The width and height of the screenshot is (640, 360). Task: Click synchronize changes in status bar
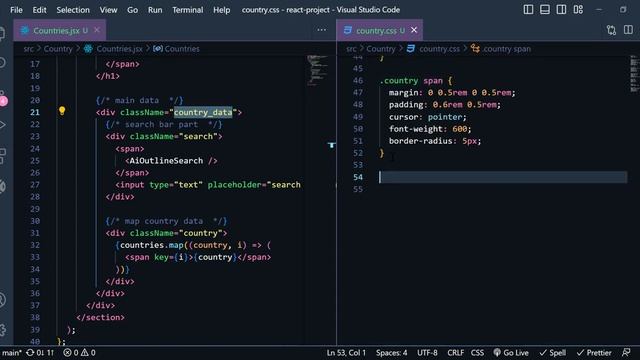point(40,353)
